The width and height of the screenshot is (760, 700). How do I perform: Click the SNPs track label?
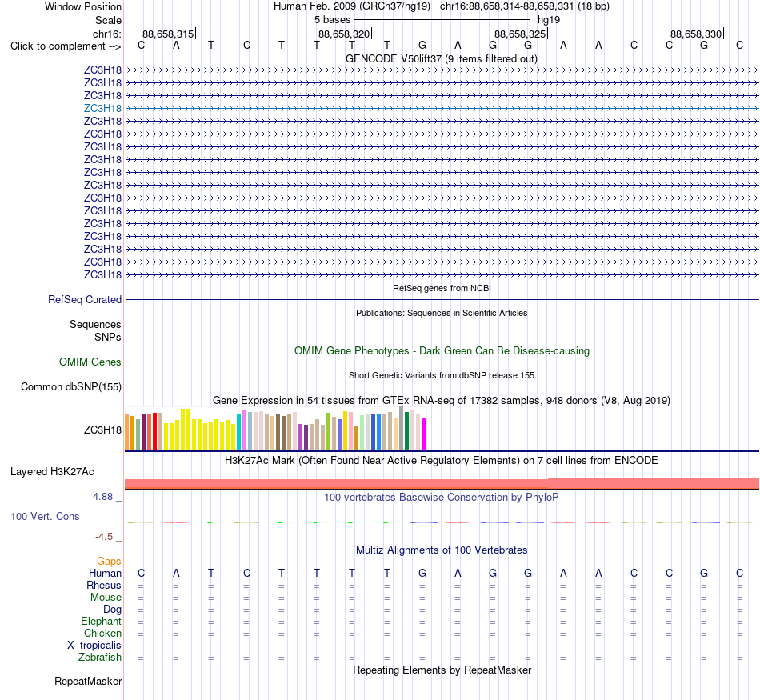click(x=108, y=337)
